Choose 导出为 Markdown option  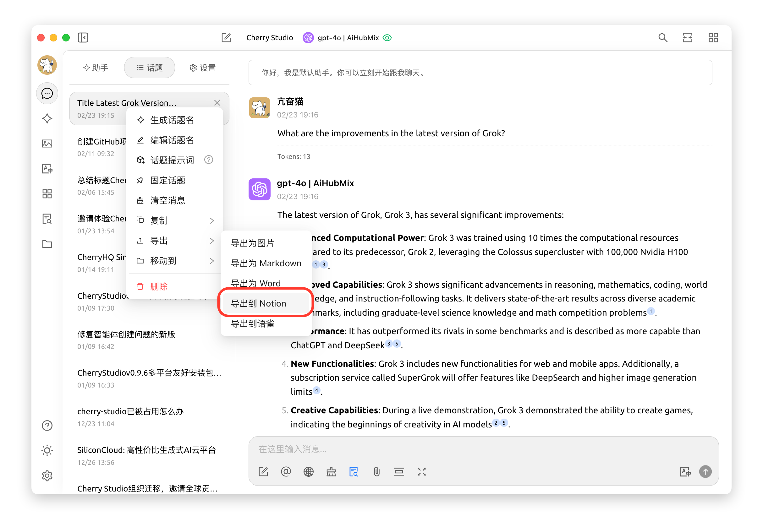coord(266,263)
